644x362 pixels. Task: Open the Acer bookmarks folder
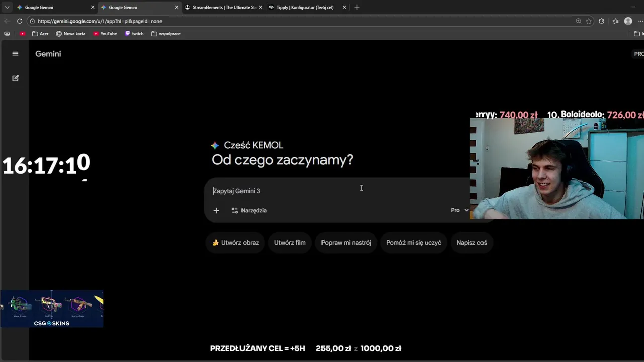click(40, 34)
